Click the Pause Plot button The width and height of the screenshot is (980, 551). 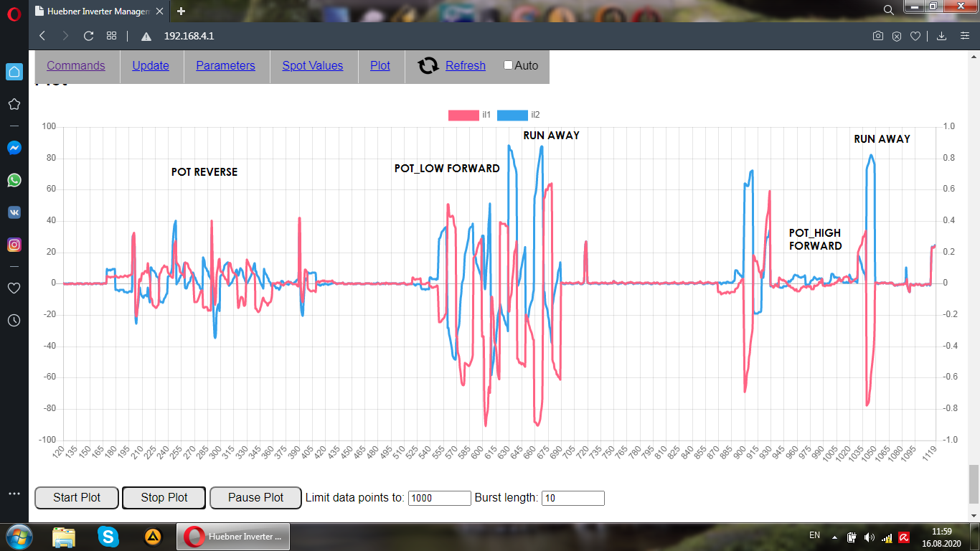pyautogui.click(x=255, y=498)
